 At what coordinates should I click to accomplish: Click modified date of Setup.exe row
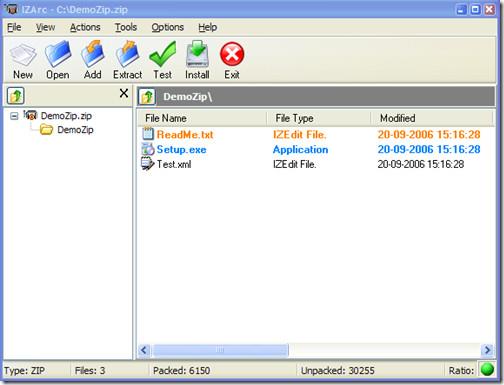point(429,149)
